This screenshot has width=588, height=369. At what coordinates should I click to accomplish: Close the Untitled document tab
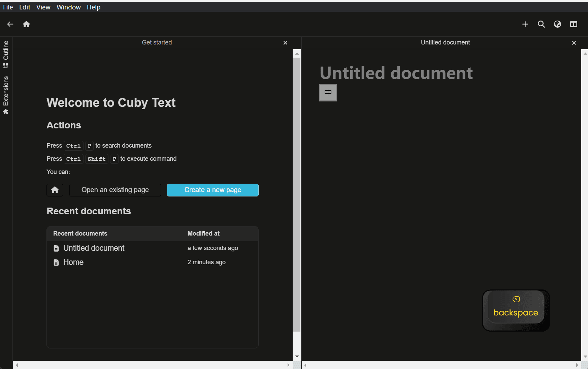pyautogui.click(x=574, y=43)
